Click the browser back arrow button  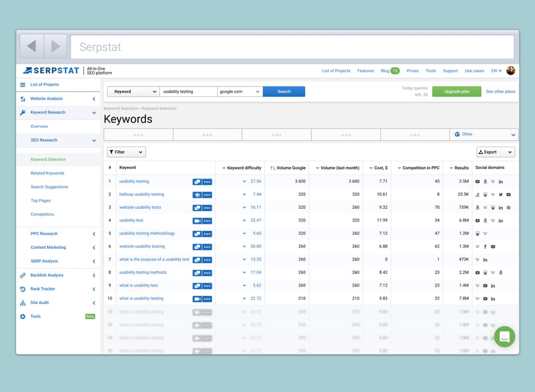click(x=32, y=46)
